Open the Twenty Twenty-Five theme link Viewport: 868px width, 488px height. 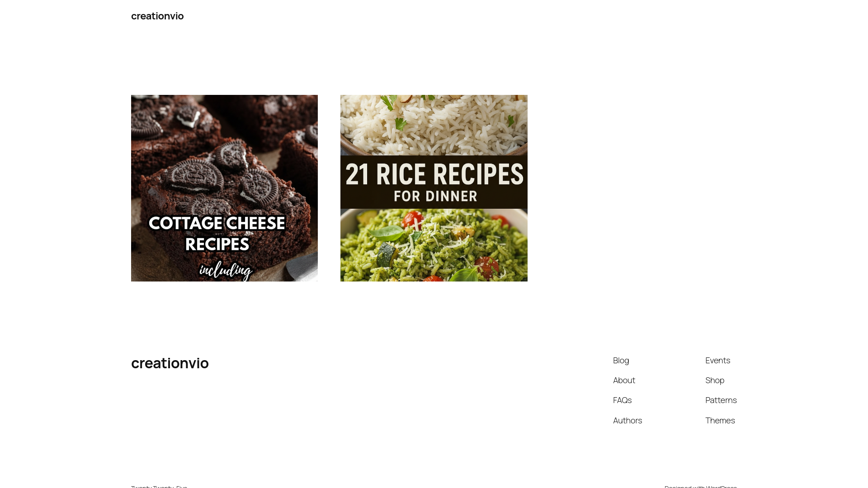[x=159, y=486]
